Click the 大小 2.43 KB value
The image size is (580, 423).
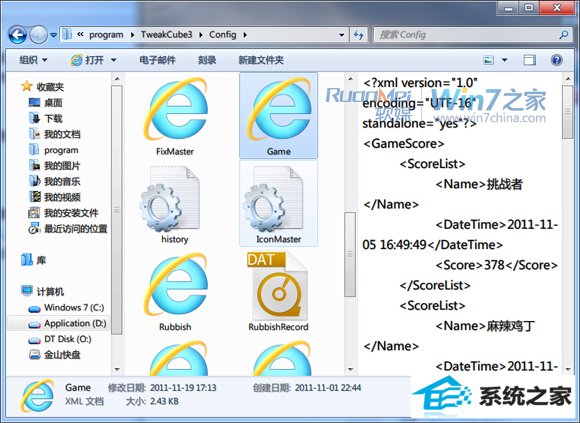[164, 401]
